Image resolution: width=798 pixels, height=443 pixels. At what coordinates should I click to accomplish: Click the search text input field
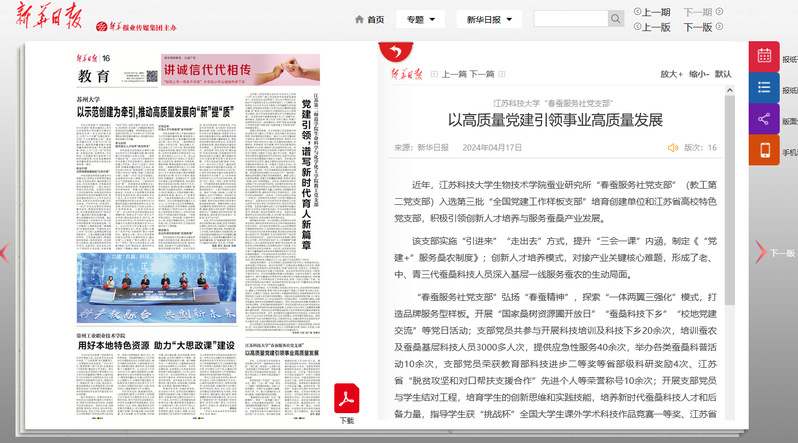[x=571, y=19]
